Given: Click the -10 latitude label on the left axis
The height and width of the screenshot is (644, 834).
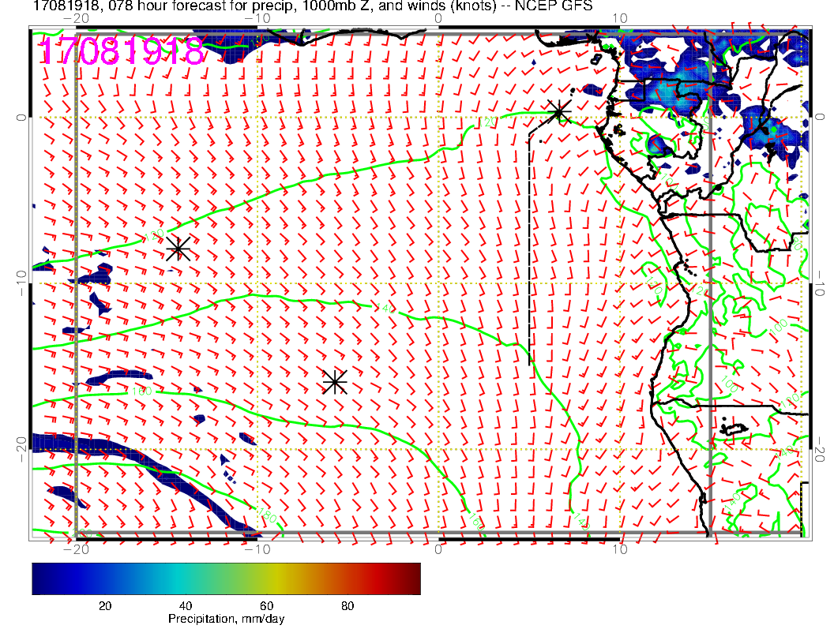Looking at the screenshot, I should point(19,283).
